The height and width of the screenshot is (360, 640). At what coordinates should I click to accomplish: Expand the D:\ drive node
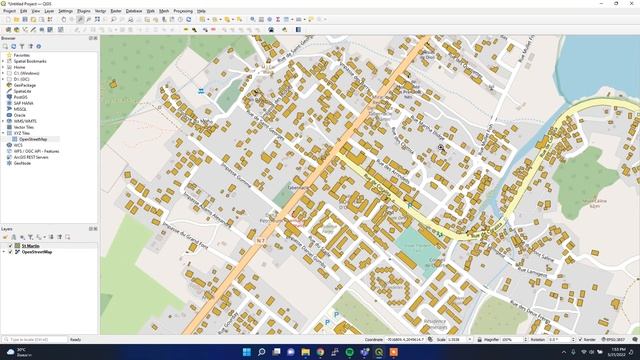click(3, 79)
